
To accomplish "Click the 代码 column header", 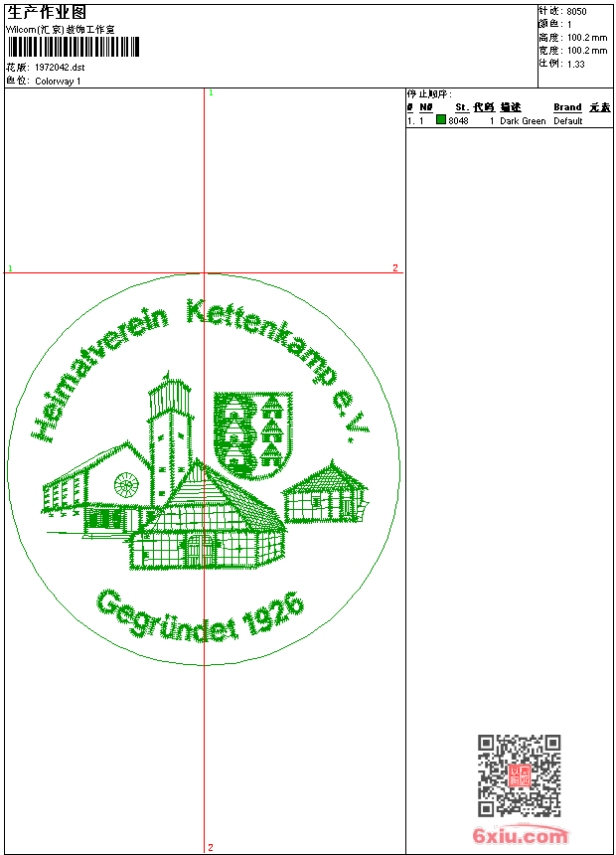I will [x=484, y=107].
